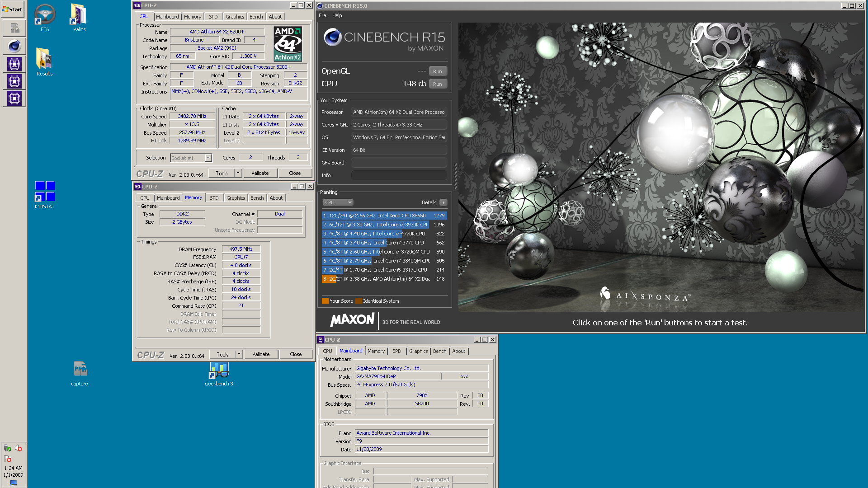Click the Start button
This screenshot has height=488, width=868.
click(13, 9)
